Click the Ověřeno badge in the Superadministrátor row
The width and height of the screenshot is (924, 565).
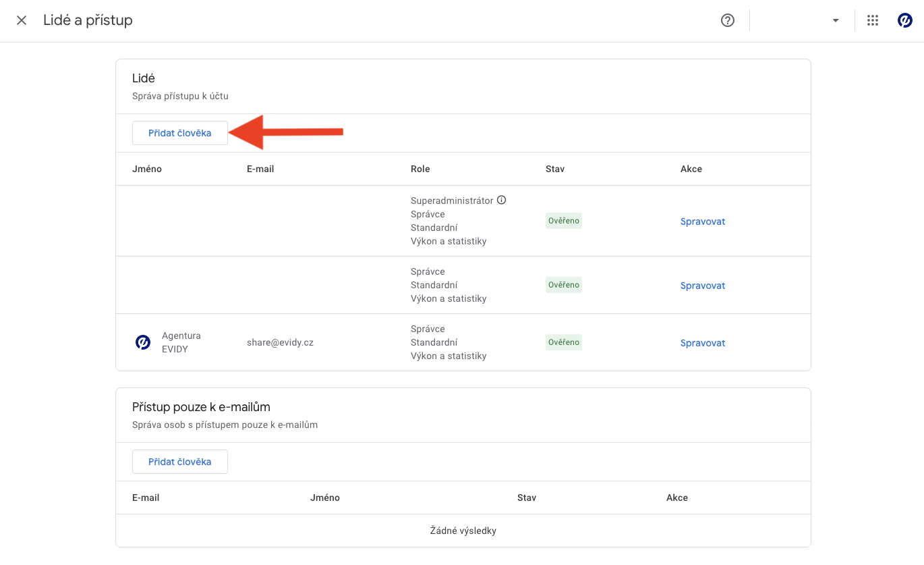pos(563,221)
